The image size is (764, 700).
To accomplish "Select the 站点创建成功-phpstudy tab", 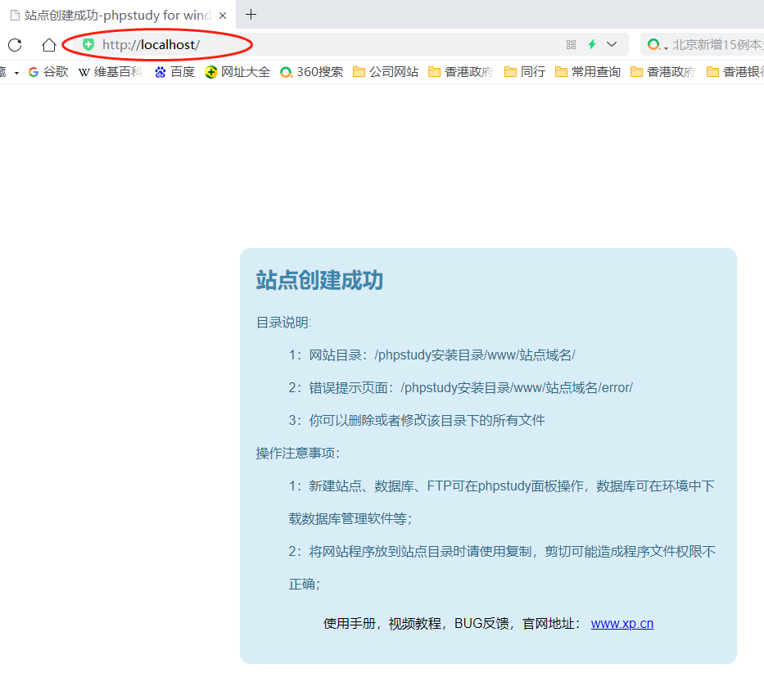I will pos(117,15).
